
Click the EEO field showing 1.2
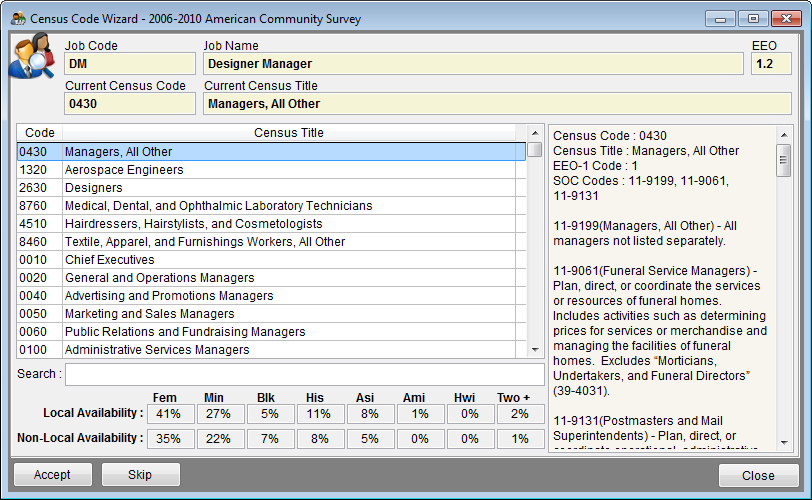[x=771, y=64]
